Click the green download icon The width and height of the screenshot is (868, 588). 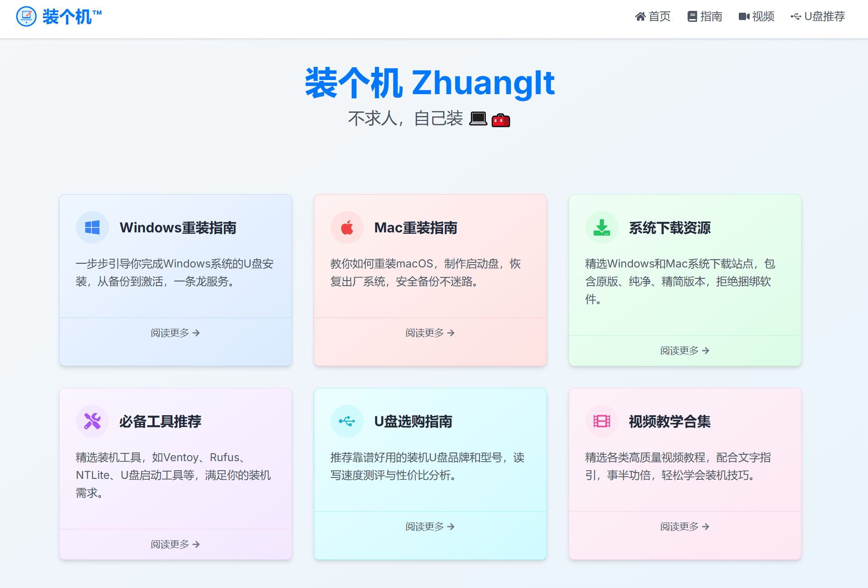click(x=602, y=227)
